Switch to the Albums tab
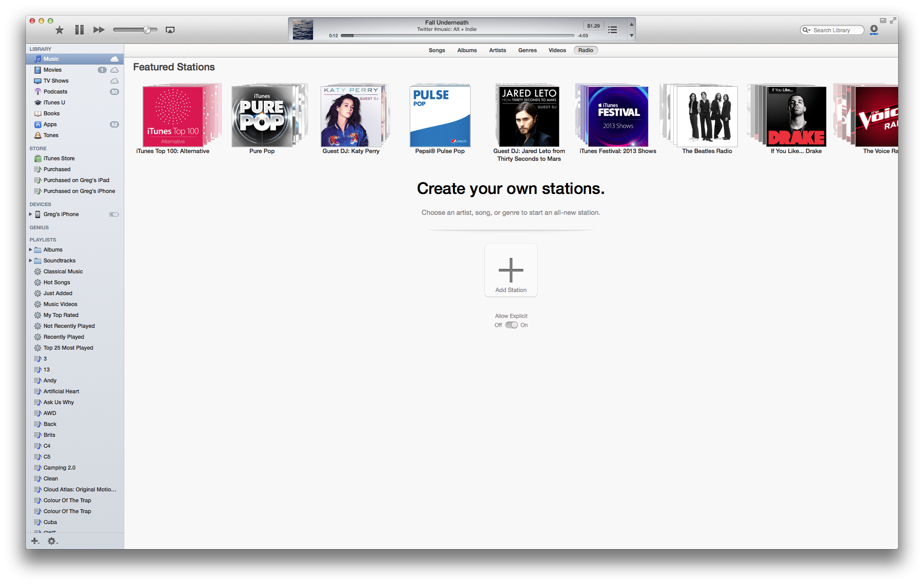 [467, 50]
